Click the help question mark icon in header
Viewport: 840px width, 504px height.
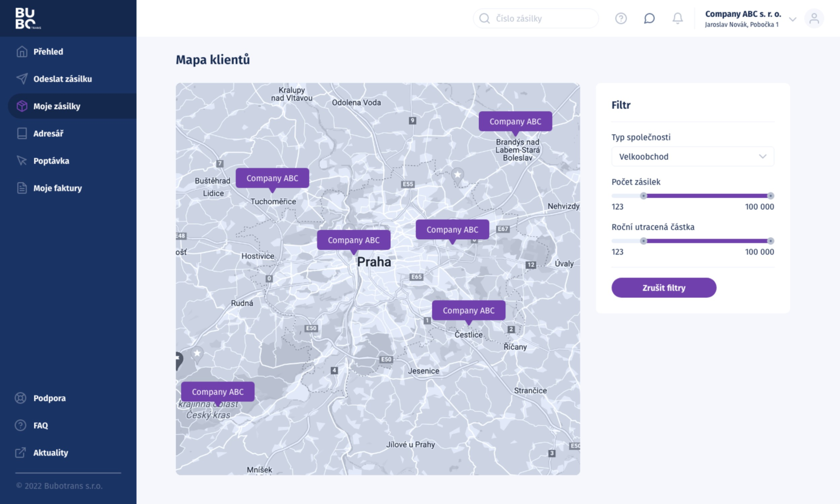pyautogui.click(x=621, y=18)
